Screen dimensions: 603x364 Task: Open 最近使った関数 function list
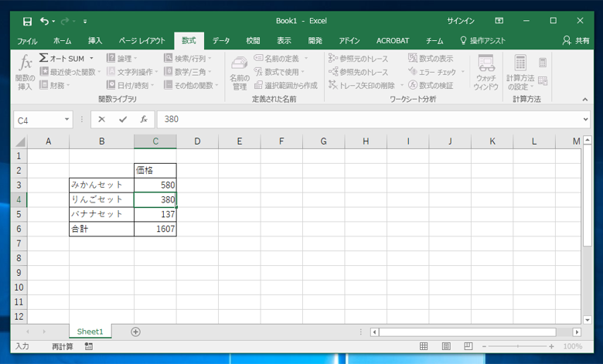pyautogui.click(x=70, y=72)
